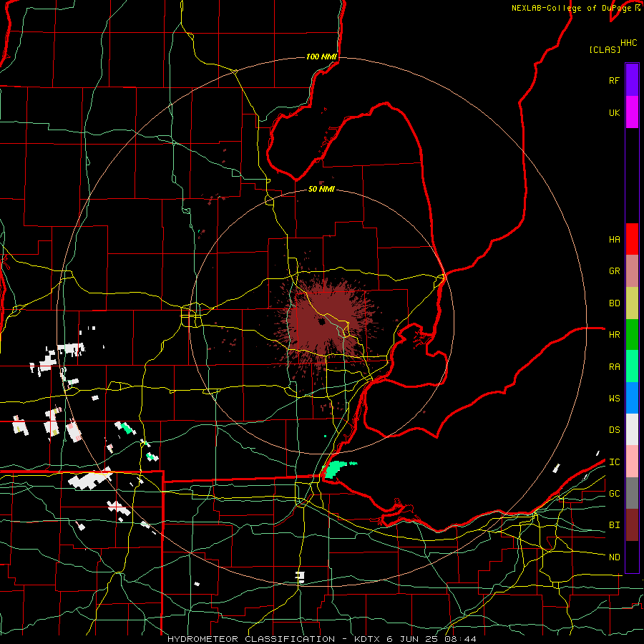Click the '08:44' timestamp
This screenshot has width=644, height=644.
(x=460, y=639)
